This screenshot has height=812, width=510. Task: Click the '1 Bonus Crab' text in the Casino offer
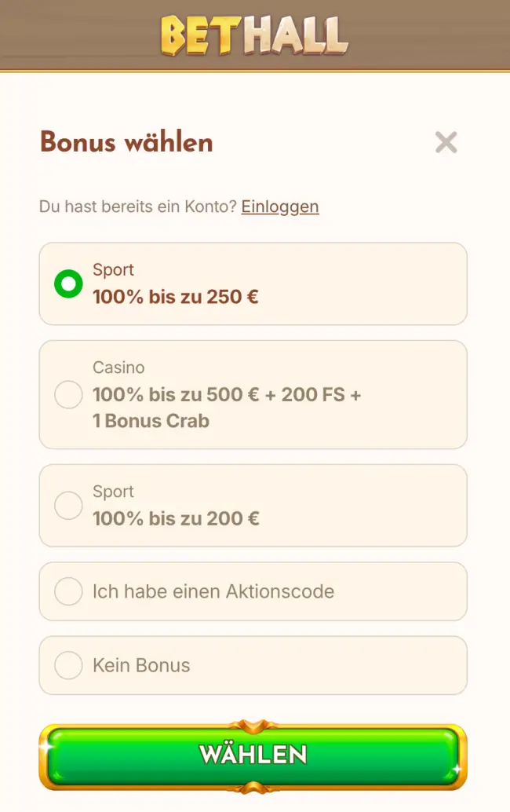pos(151,421)
